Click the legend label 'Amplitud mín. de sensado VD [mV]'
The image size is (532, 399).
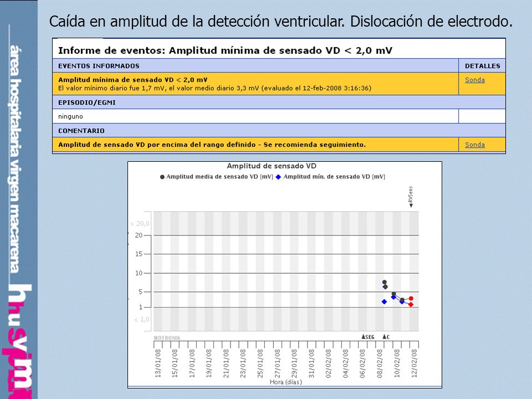click(334, 177)
